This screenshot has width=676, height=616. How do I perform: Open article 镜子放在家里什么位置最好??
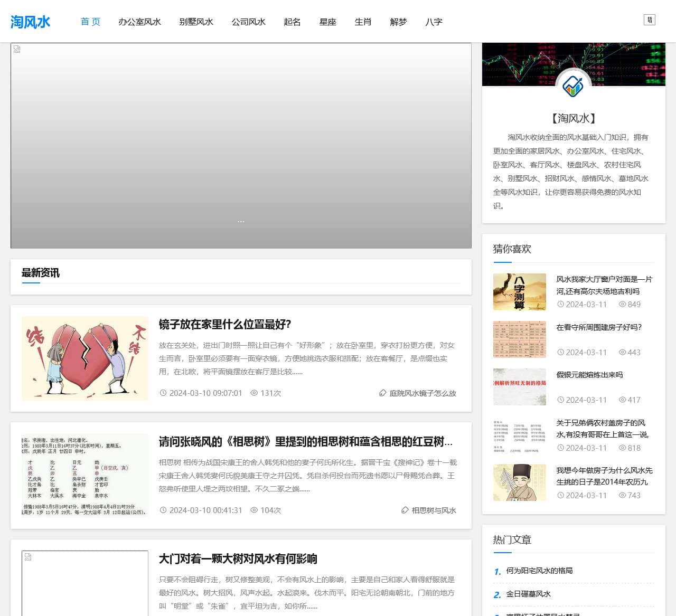225,324
